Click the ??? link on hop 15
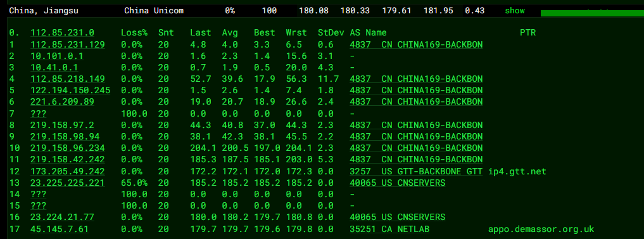The image size is (644, 239). click(38, 205)
